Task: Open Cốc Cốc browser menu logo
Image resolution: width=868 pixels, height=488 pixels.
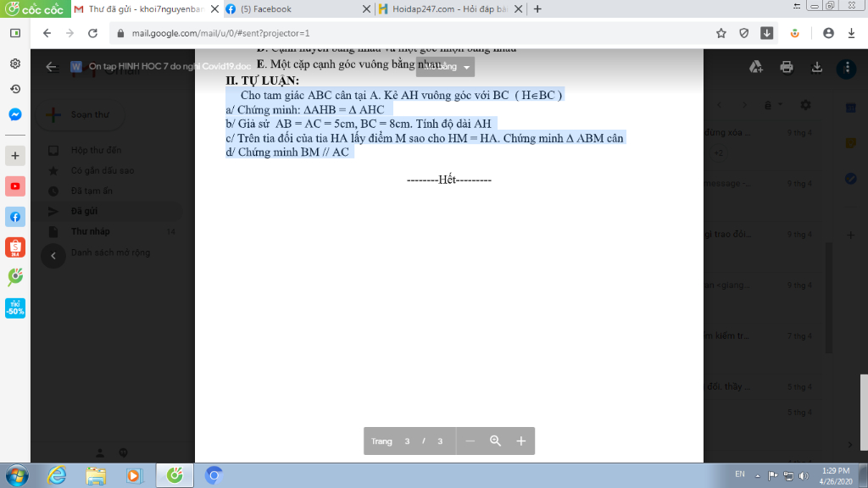Action: 35,8
